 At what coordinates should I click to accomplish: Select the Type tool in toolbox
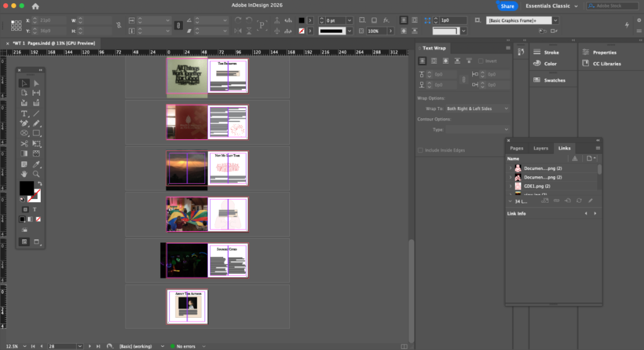[25, 113]
